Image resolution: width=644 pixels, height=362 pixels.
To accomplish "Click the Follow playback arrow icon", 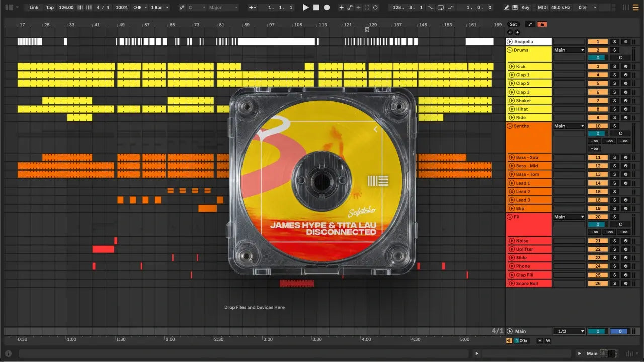I will tap(253, 8).
